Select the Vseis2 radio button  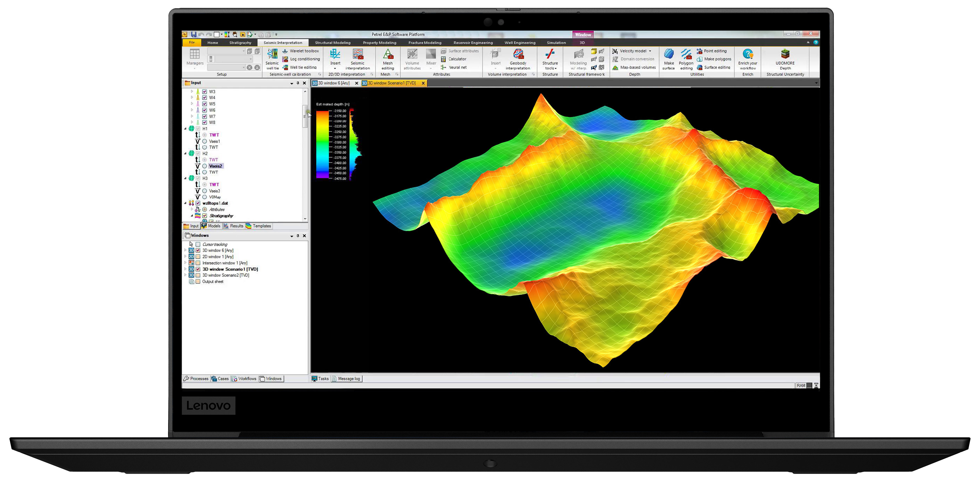pos(205,166)
